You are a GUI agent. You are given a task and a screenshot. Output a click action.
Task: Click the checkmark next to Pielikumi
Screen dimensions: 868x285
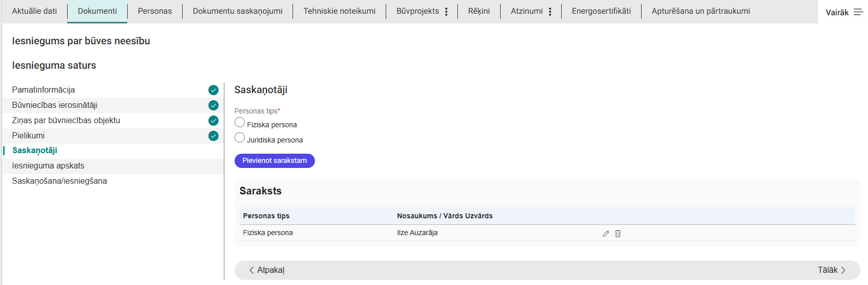pos(213,136)
